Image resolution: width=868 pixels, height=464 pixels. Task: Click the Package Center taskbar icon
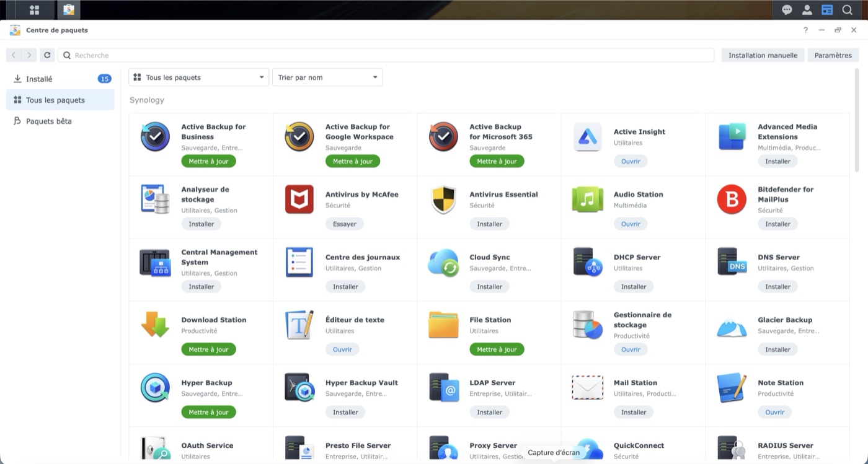(x=68, y=10)
